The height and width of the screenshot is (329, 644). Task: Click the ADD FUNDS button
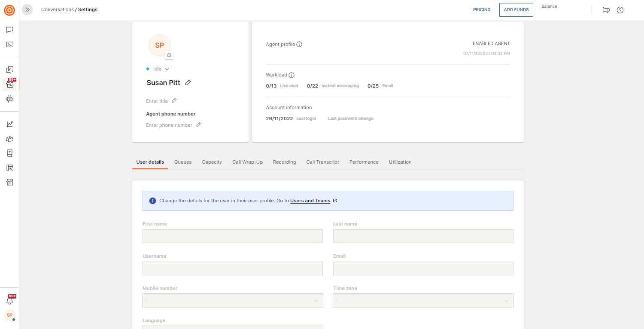516,10
